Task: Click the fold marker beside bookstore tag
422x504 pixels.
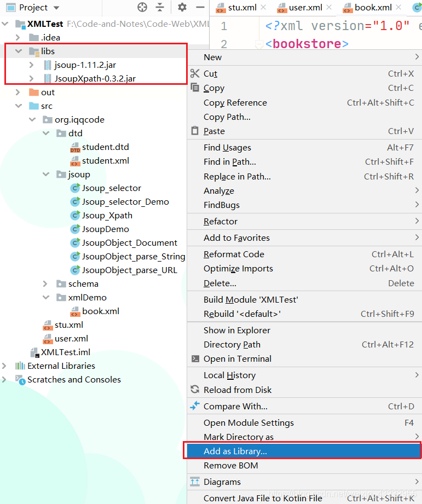Action: [258, 44]
